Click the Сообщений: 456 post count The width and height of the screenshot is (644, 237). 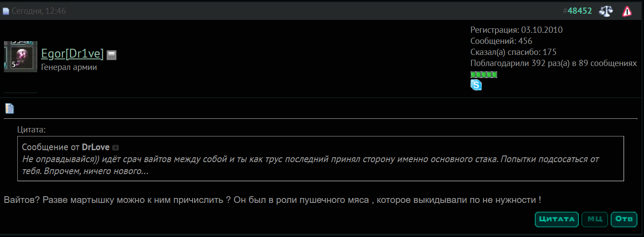[x=501, y=41]
